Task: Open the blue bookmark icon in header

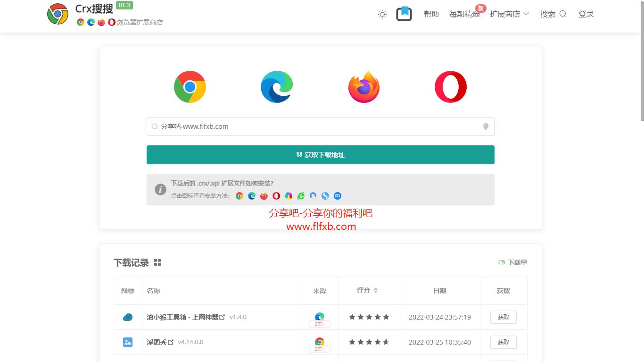Action: point(404,14)
